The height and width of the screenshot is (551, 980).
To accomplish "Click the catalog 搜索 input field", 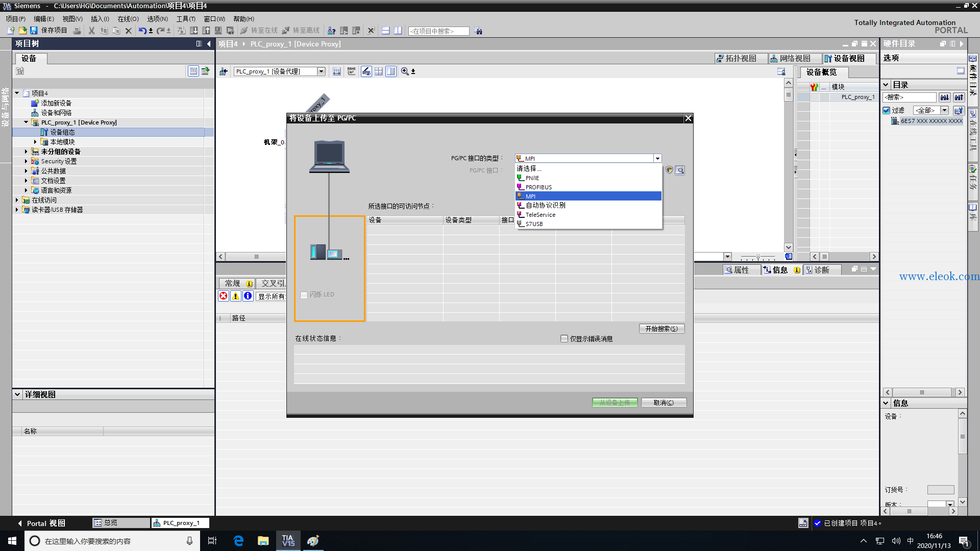I will 910,97.
